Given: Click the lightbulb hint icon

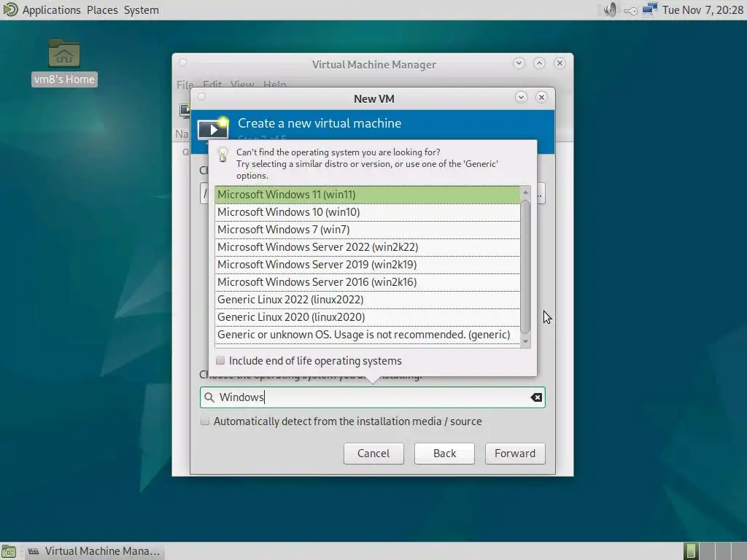Looking at the screenshot, I should point(222,155).
